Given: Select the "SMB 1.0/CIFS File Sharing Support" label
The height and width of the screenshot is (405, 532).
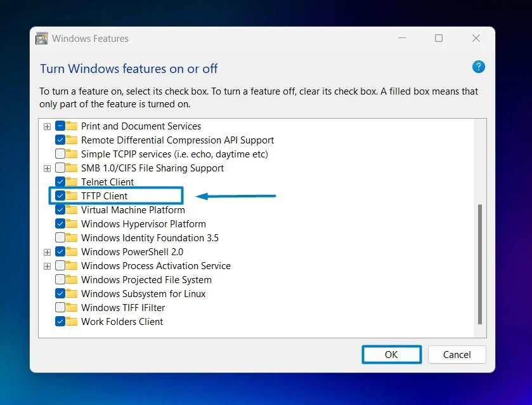Looking at the screenshot, I should pyautogui.click(x=152, y=168).
